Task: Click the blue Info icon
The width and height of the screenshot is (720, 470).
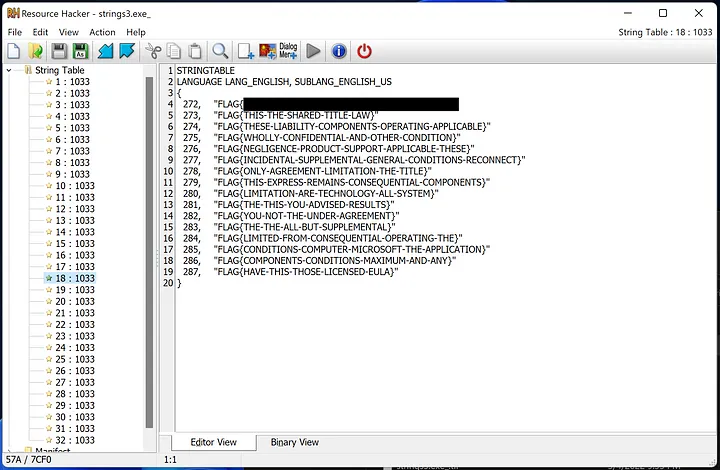Action: (x=339, y=51)
